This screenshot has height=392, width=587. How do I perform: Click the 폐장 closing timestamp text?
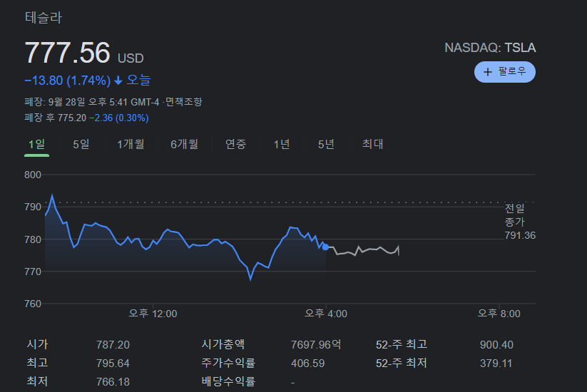pos(92,102)
